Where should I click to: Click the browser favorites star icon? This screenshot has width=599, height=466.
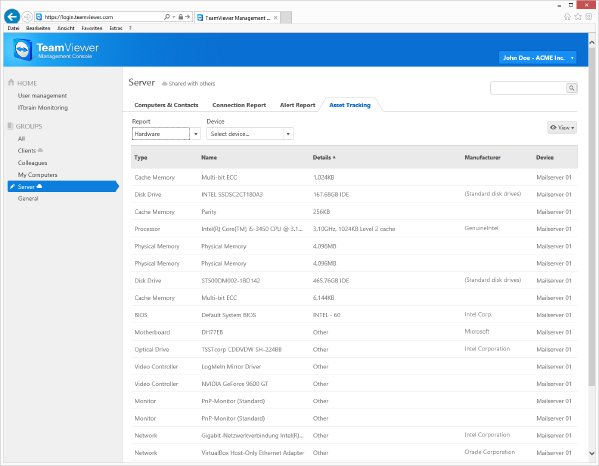[x=578, y=17]
